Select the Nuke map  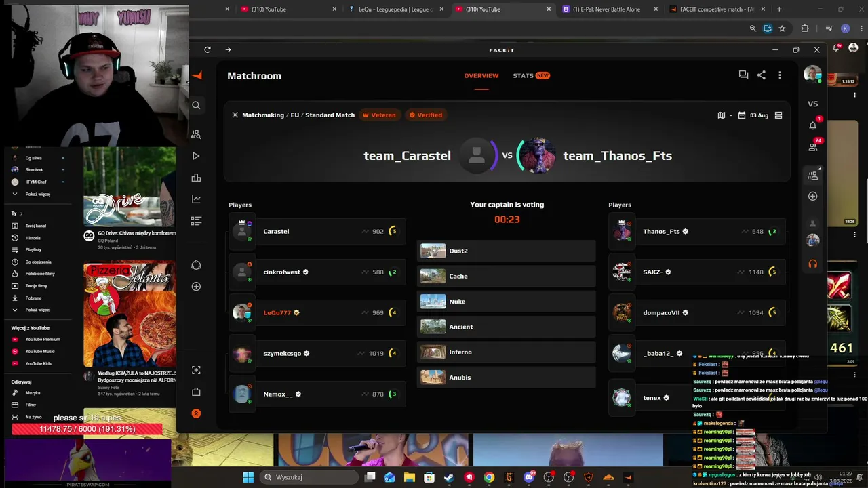tap(507, 302)
